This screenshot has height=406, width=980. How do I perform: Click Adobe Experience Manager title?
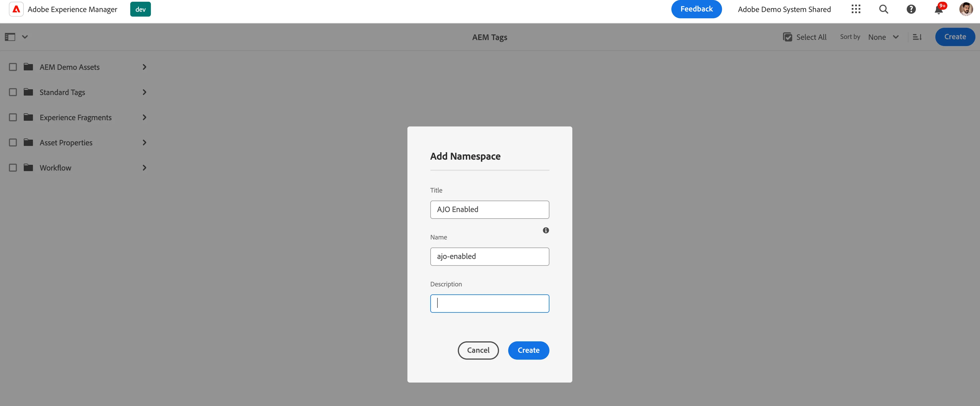(72, 9)
